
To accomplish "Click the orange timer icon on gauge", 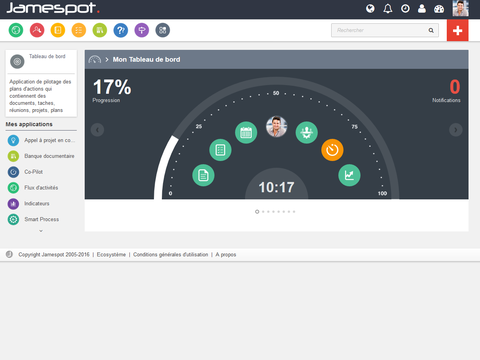I will 332,150.
